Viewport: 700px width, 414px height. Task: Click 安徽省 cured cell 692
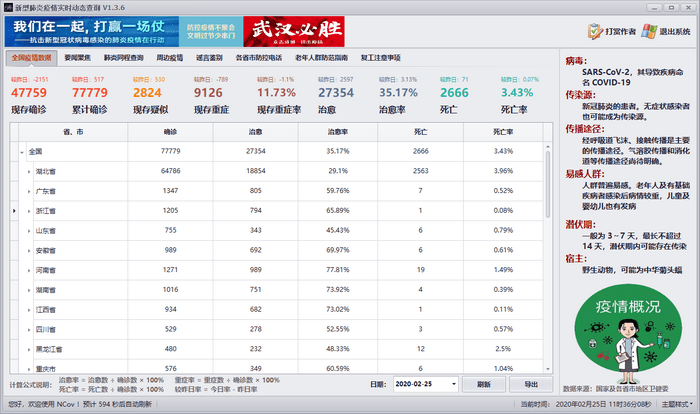(x=256, y=250)
